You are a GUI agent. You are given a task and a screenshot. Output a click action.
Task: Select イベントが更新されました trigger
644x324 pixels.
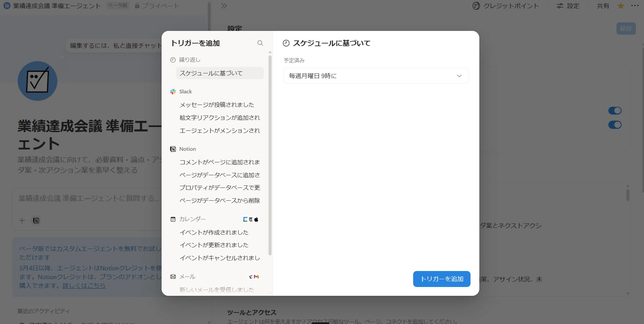[x=220, y=245]
